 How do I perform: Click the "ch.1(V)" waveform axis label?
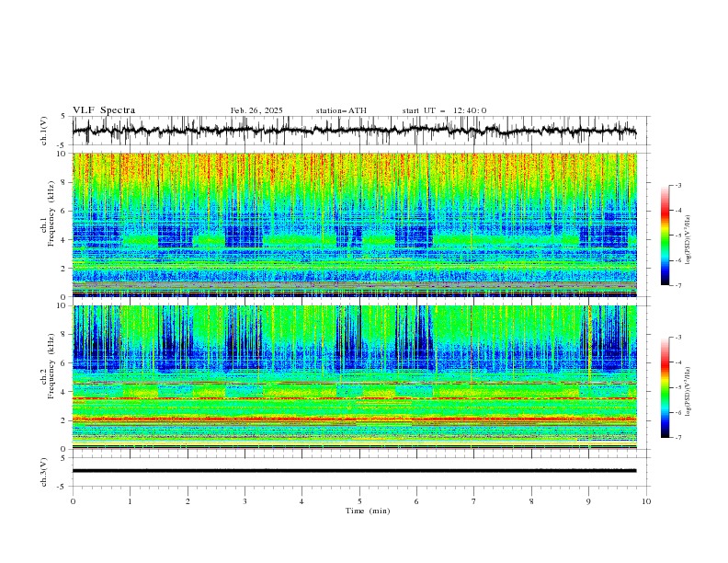(x=44, y=131)
